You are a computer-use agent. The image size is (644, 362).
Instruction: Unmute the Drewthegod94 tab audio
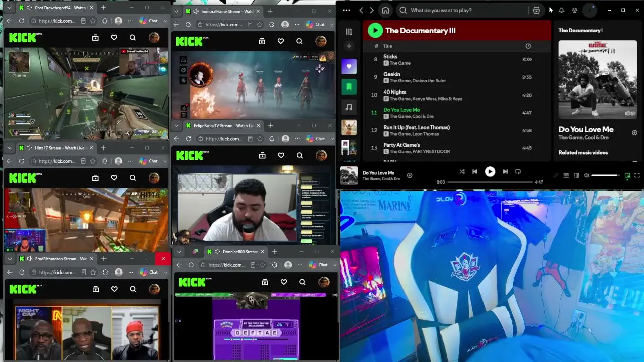[x=29, y=8]
